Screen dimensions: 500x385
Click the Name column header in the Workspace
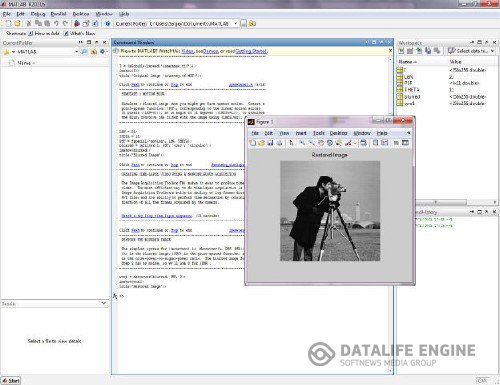(x=422, y=62)
